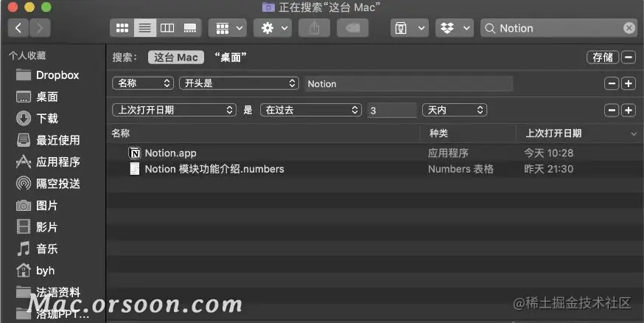
Task: Click 今天 10:28 date cell
Action: (x=549, y=153)
